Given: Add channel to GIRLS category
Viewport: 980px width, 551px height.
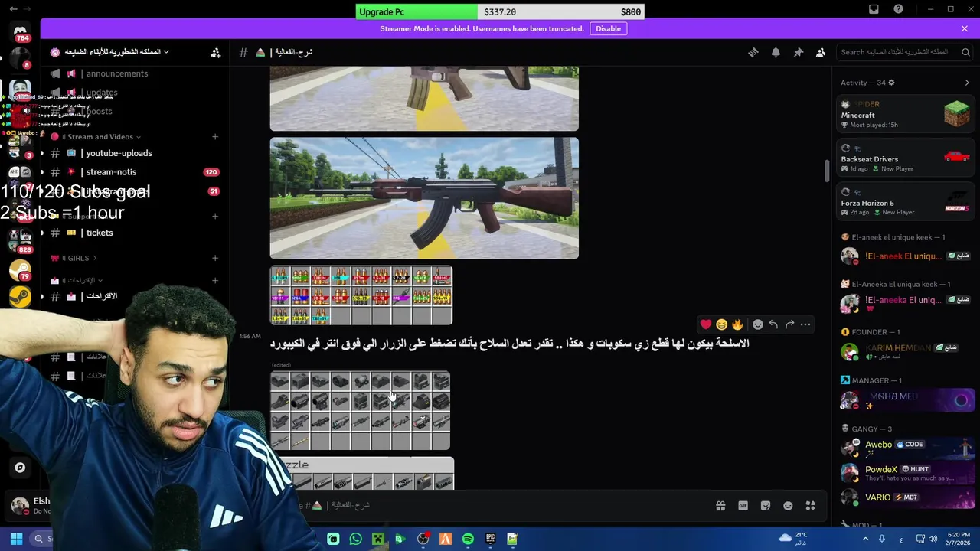Looking at the screenshot, I should [215, 259].
